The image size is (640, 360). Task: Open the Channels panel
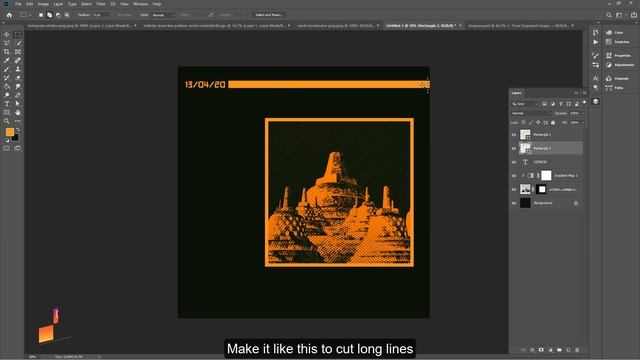pyautogui.click(x=618, y=78)
